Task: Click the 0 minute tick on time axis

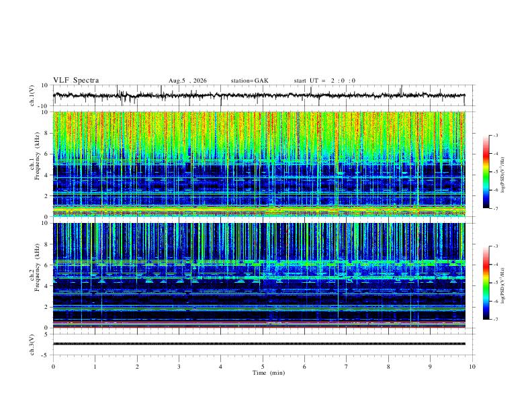Action: (53, 367)
